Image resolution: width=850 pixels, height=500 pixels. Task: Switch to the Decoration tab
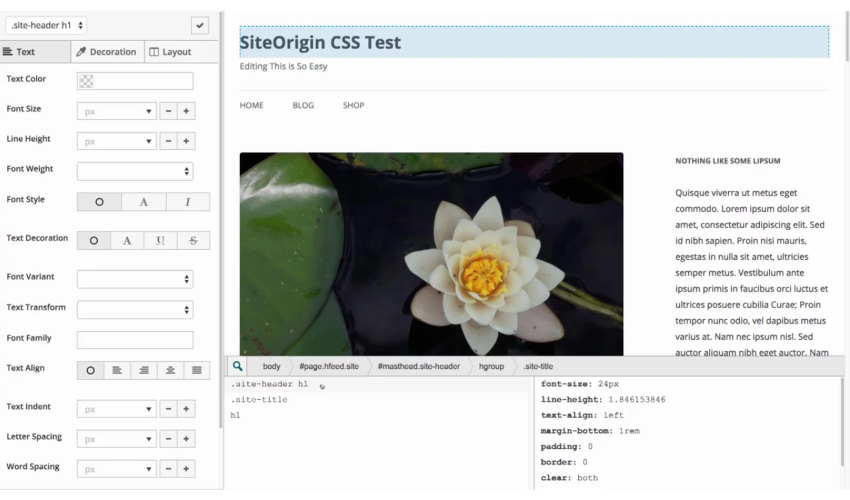point(107,52)
